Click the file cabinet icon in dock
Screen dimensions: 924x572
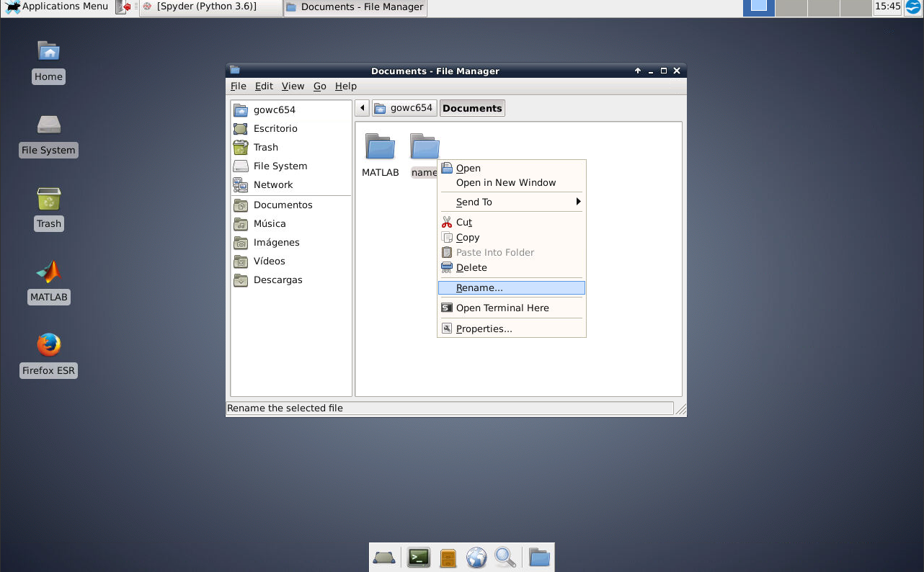point(448,558)
